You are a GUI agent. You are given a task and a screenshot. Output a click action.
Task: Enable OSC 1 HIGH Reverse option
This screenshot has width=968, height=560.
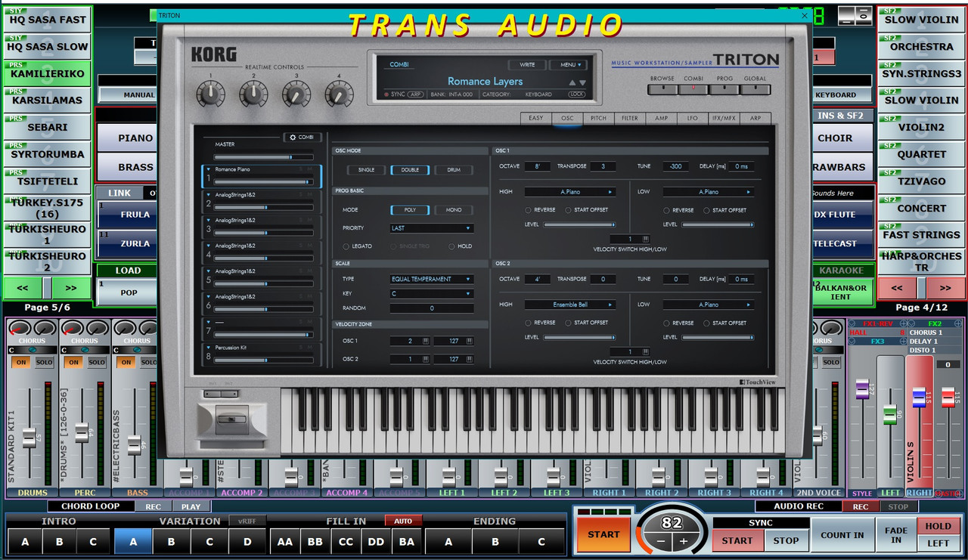point(528,209)
